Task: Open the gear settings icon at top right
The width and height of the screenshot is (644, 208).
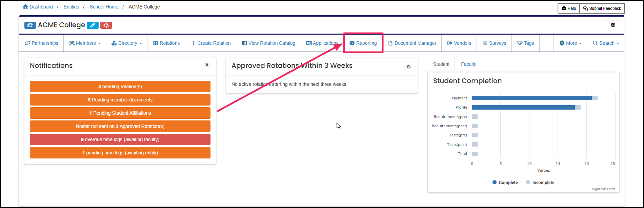Action: (613, 25)
